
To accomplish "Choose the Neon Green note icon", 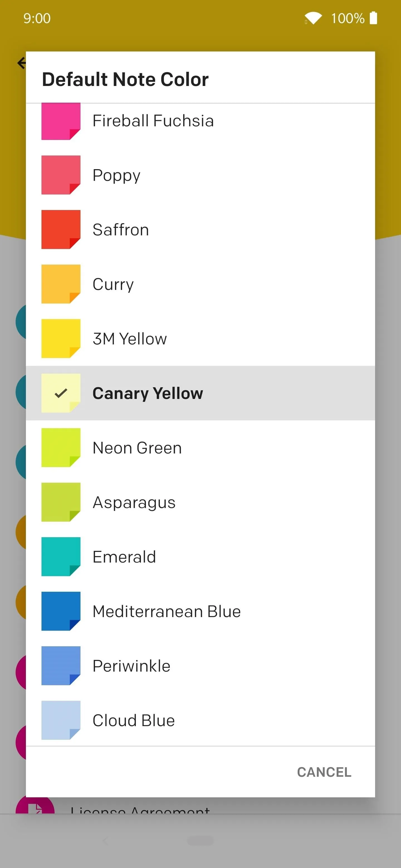I will (x=61, y=447).
